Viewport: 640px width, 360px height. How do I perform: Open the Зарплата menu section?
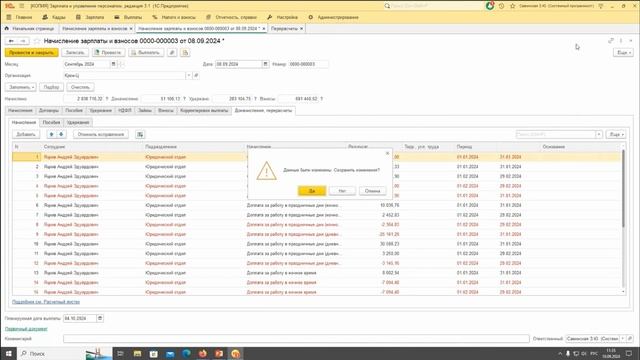(x=90, y=17)
